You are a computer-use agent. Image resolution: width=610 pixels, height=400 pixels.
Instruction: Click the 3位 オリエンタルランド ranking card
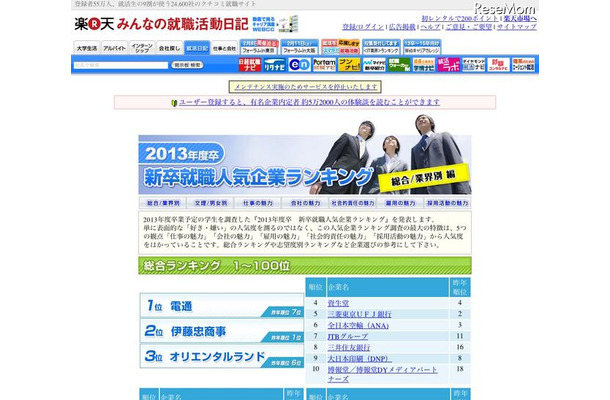[222, 356]
